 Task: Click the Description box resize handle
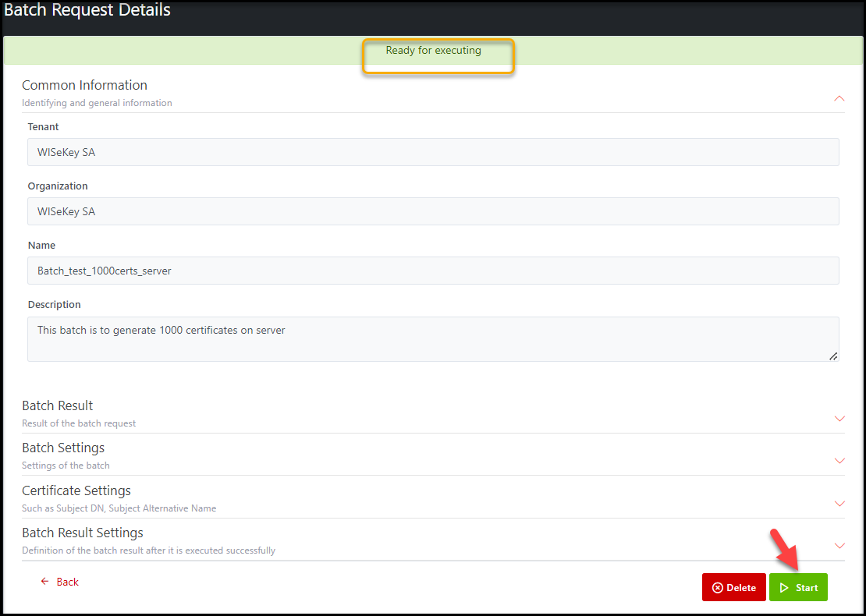833,356
